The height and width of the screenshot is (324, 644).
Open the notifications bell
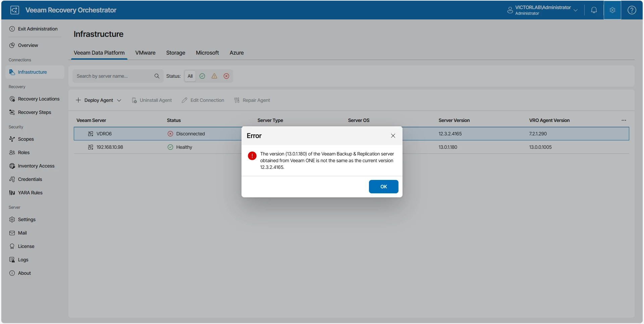594,10
